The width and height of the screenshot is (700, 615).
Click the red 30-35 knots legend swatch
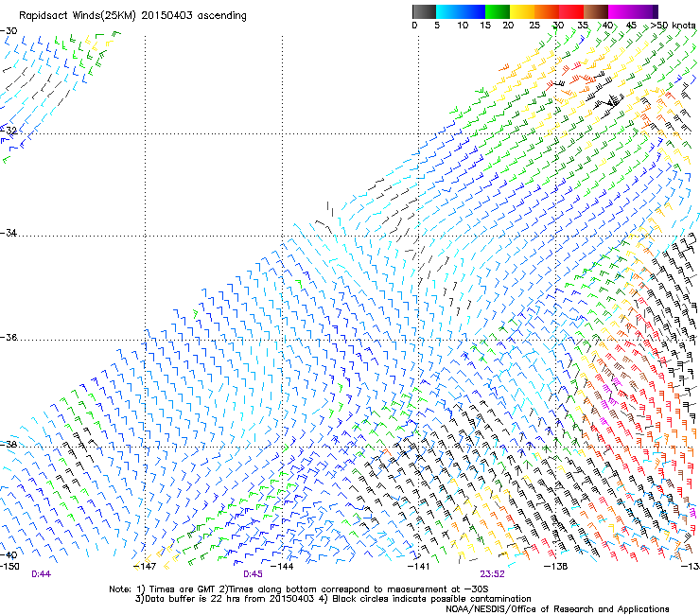[x=571, y=11]
